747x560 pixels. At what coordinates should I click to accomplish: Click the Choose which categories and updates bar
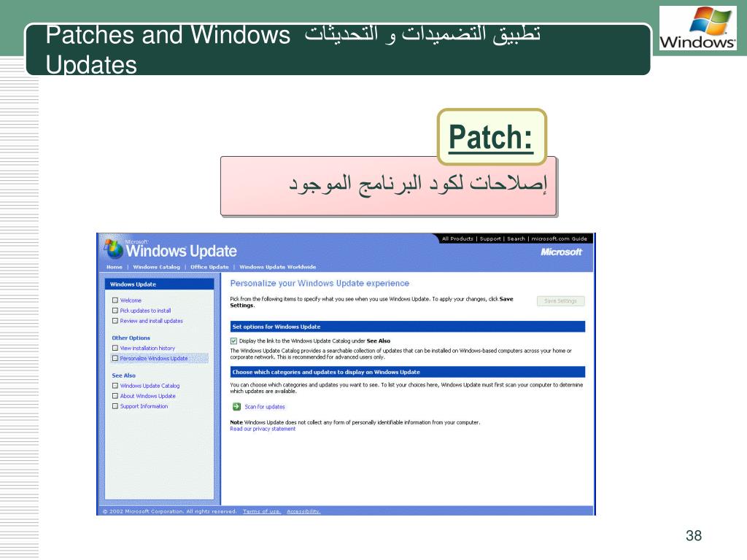[407, 372]
